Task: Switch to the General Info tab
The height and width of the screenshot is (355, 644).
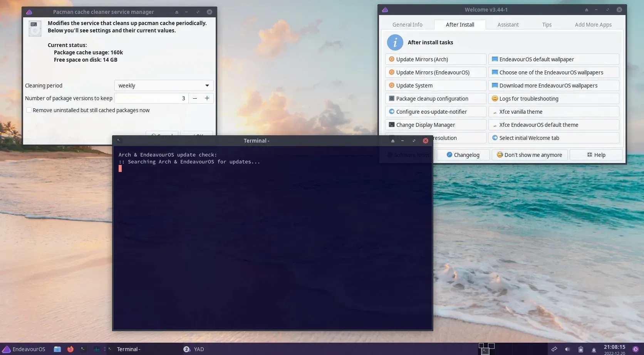Action: tap(407, 25)
